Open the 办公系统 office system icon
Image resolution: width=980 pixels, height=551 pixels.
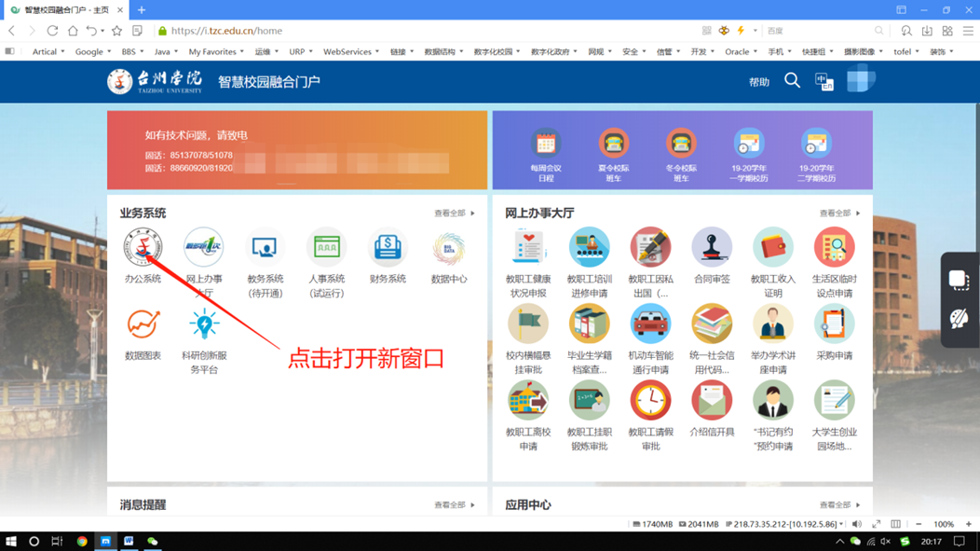pyautogui.click(x=143, y=248)
